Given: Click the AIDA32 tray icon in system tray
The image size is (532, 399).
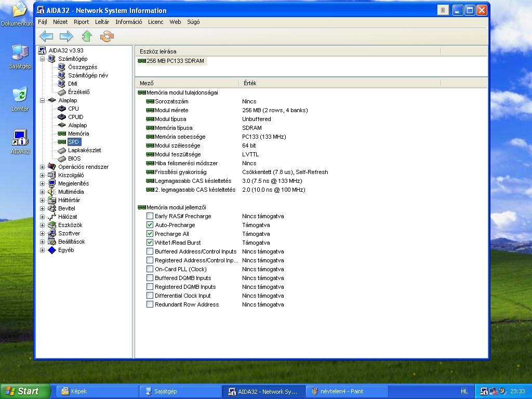Looking at the screenshot, I should click(484, 391).
